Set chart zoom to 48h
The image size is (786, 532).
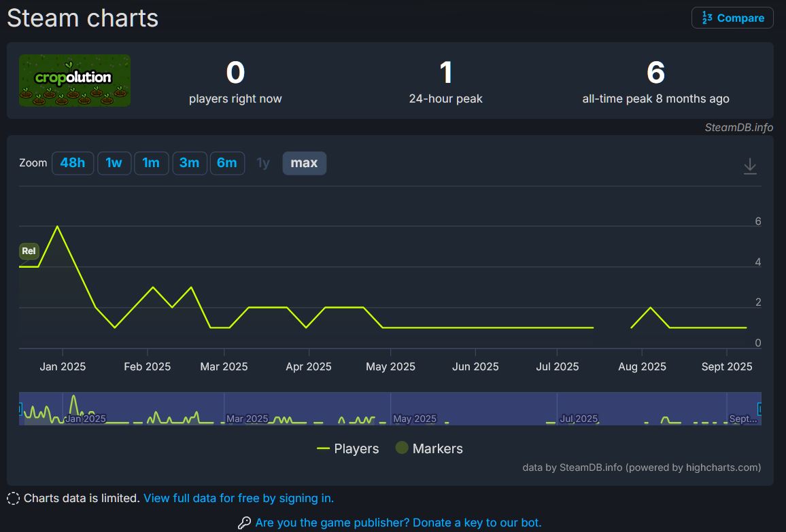tap(73, 163)
